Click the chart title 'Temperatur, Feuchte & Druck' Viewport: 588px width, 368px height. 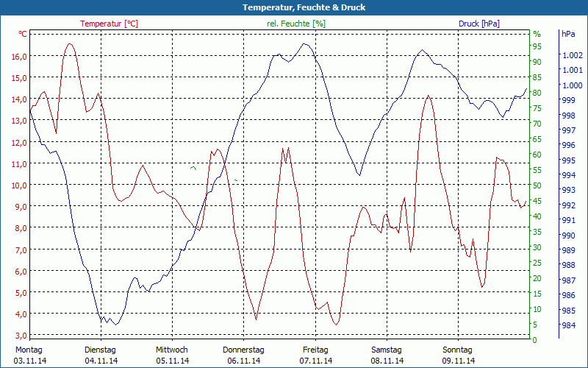(304, 7)
